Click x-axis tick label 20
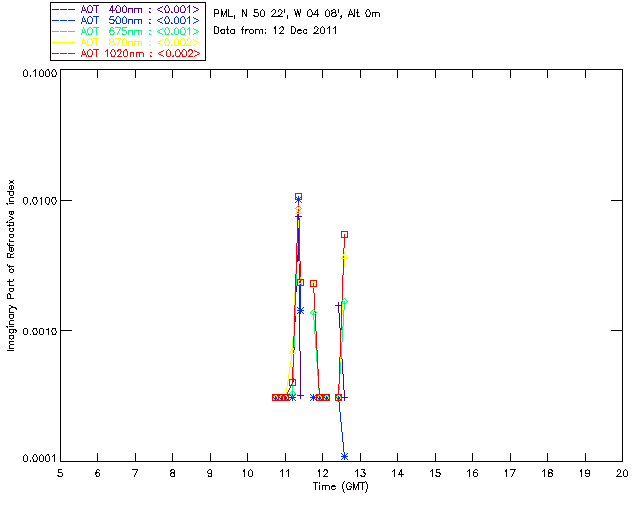 tap(622, 473)
